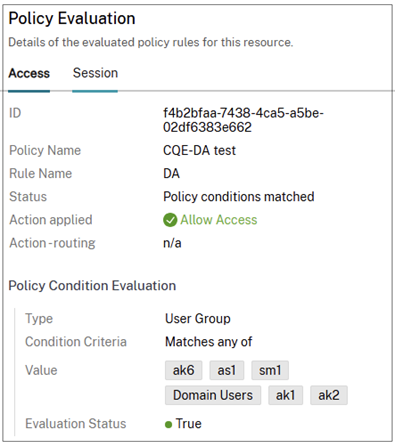The width and height of the screenshot is (395, 446).
Task: Click the 'Matches any of' criteria value
Action: tap(209, 342)
